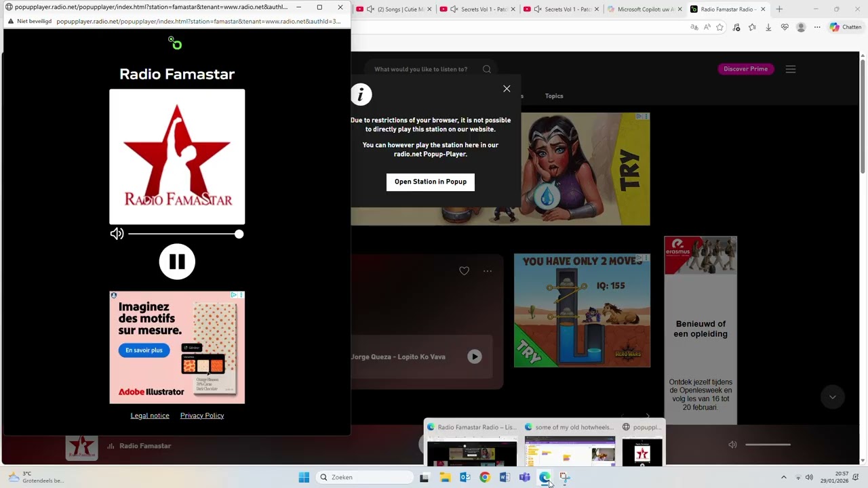Mute the popup player speaker icon

point(117,234)
